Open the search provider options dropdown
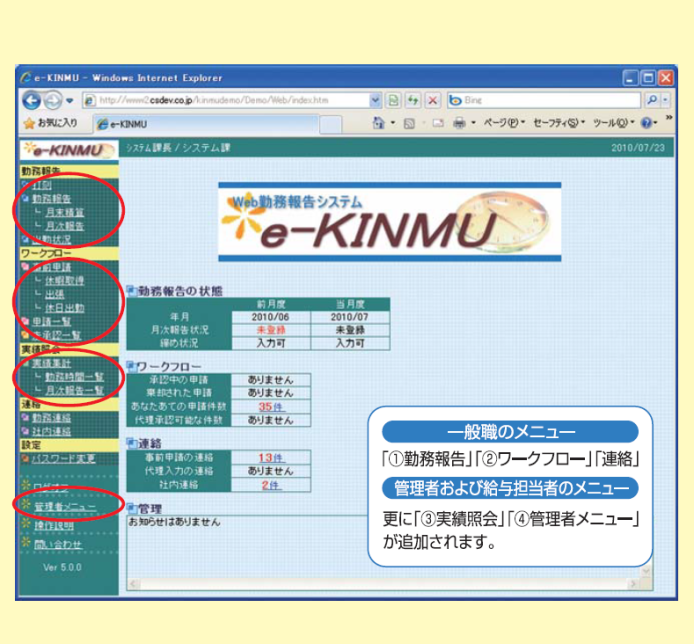This screenshot has width=694, height=644. (665, 100)
